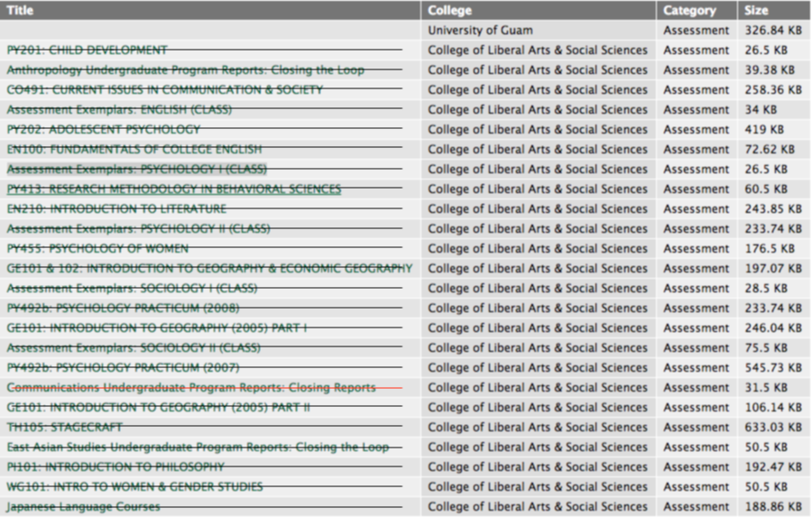
Task: Click EN100: FUNDAMENTALS OF COLLEGE ENGLISH
Action: coord(134,150)
